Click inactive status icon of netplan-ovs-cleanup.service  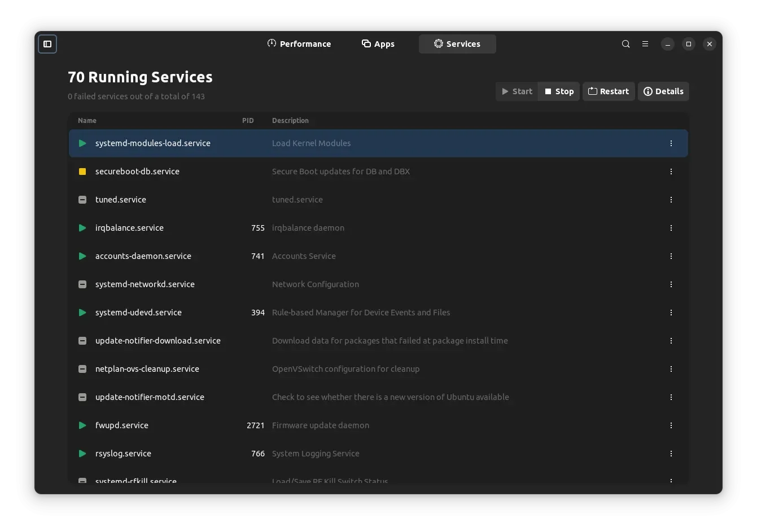82,369
